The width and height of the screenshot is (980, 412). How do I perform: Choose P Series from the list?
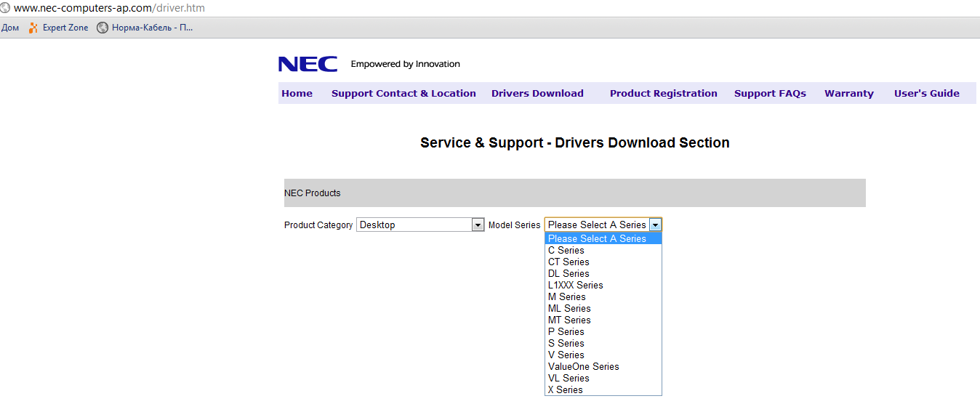[x=603, y=331]
